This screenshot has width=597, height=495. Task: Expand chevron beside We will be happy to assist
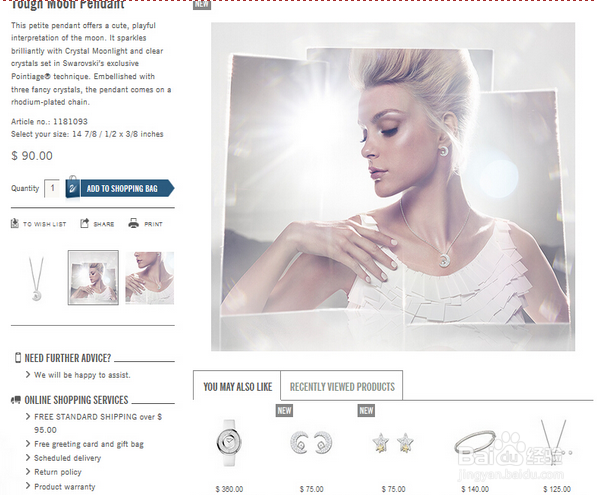(28, 375)
